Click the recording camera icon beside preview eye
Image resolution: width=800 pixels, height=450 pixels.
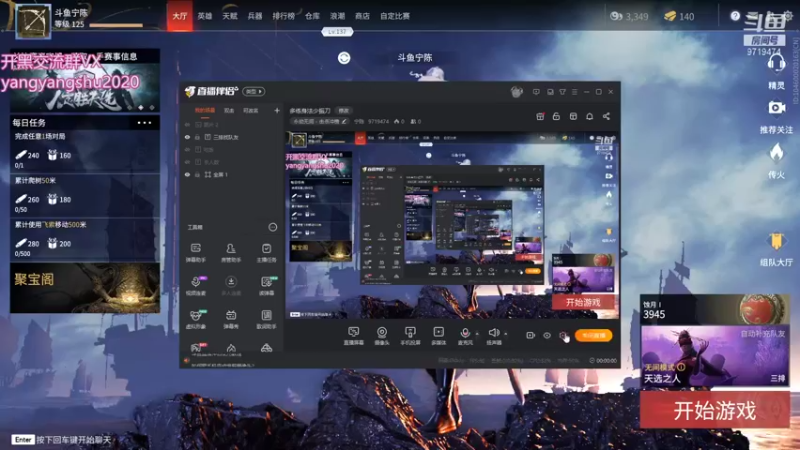pos(531,335)
